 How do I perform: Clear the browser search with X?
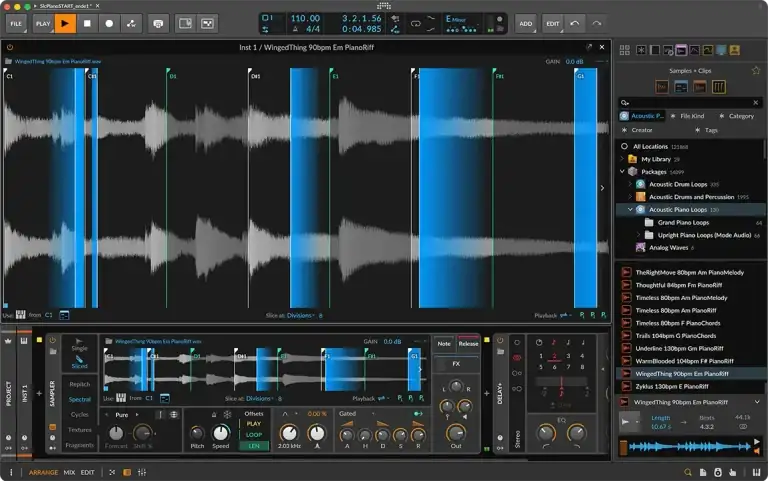coord(756,102)
